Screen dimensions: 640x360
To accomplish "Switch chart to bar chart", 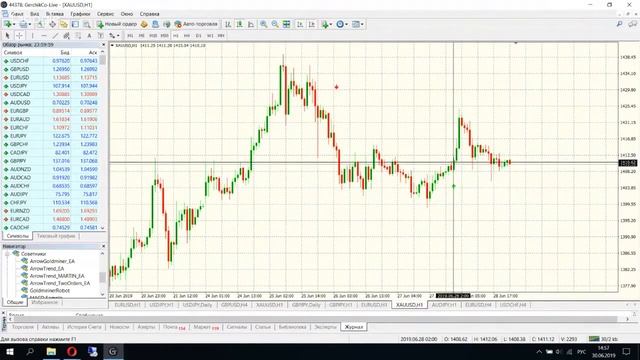I will pos(228,24).
